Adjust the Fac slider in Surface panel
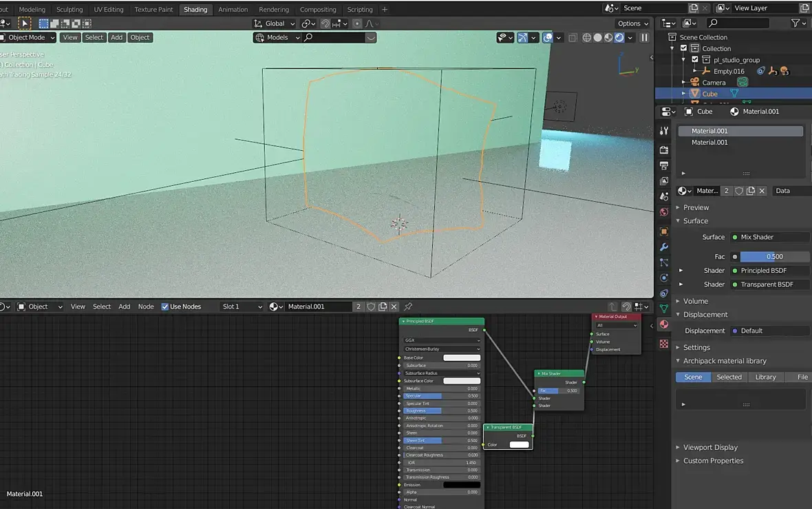 774,256
